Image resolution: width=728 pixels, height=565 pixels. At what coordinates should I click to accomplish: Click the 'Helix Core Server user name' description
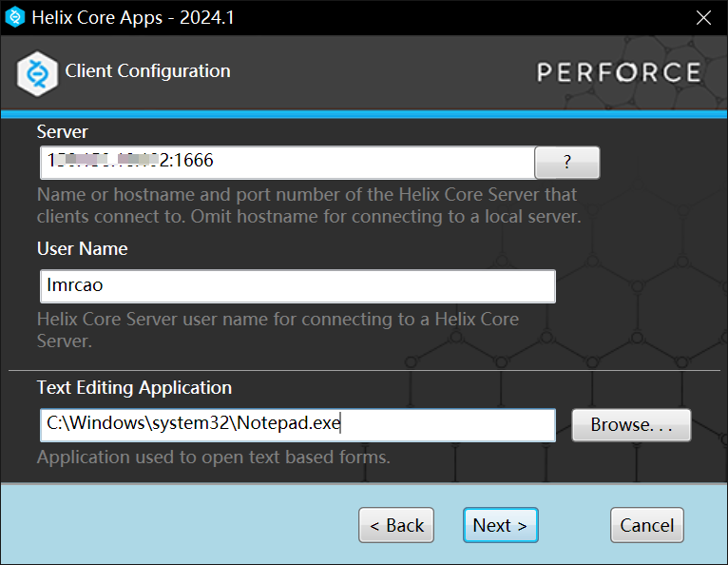[278, 330]
